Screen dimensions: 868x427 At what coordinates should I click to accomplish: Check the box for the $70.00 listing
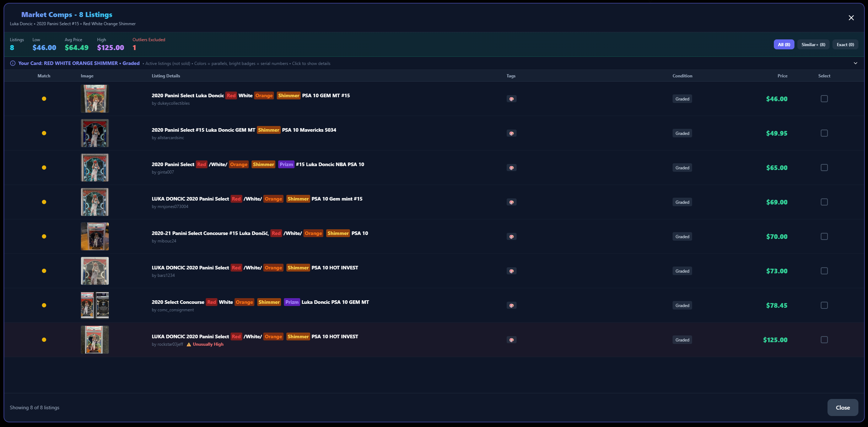pyautogui.click(x=824, y=236)
